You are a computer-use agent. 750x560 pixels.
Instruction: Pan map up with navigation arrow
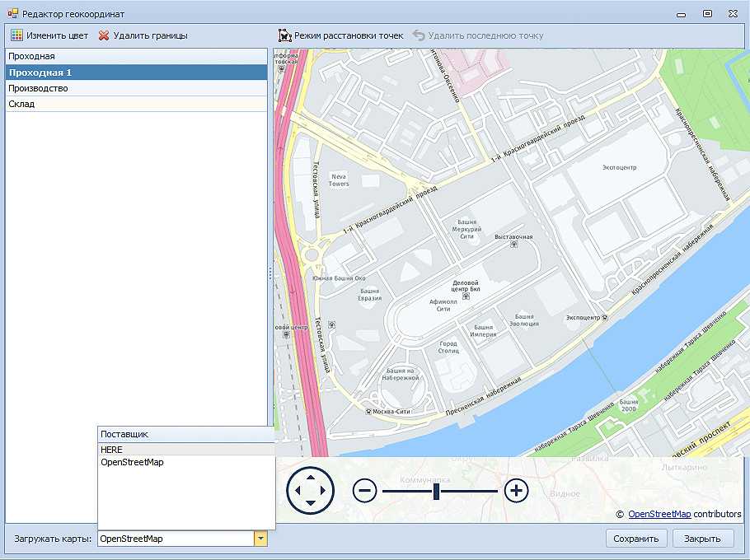click(x=311, y=478)
